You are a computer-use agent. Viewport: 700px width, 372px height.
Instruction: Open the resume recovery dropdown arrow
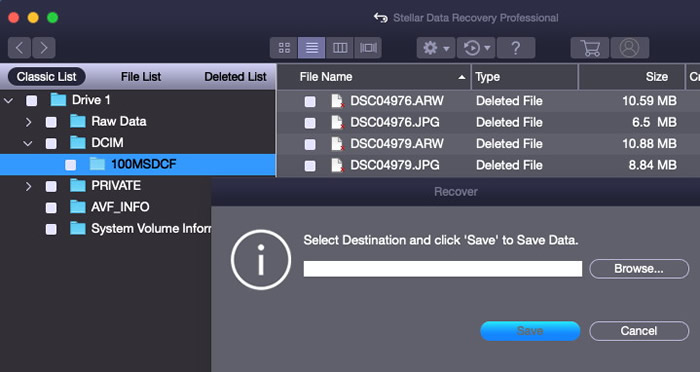488,48
